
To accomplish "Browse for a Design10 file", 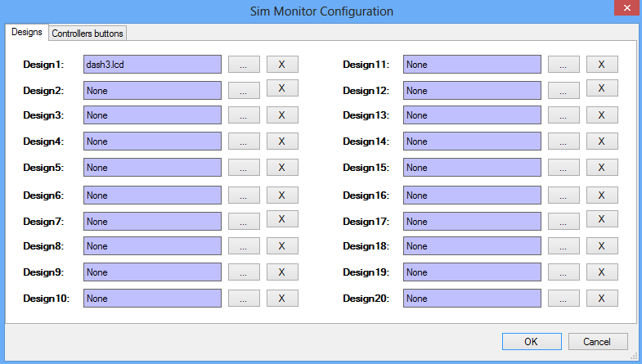I will point(244,299).
